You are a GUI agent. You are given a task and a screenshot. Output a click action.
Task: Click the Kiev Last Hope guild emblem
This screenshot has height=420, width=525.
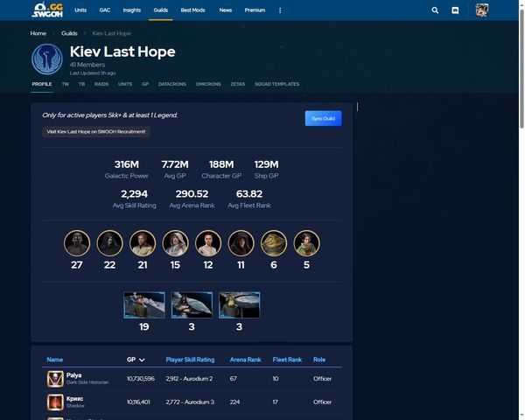click(46, 59)
